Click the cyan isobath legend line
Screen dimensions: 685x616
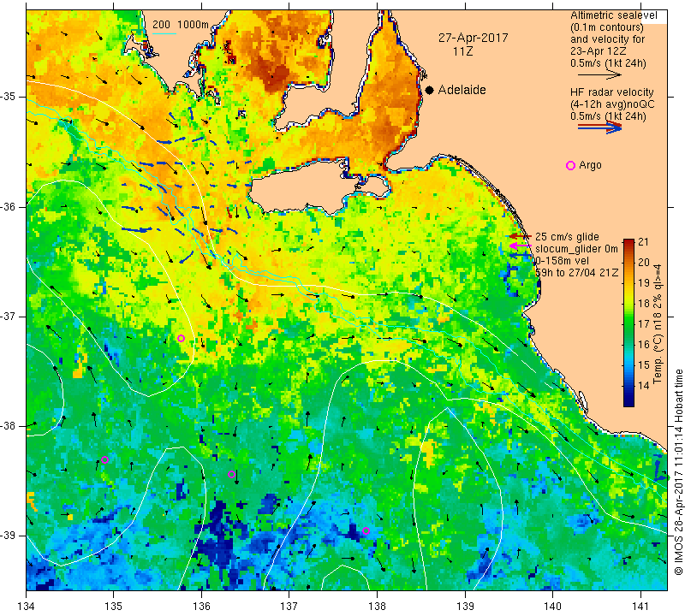tap(164, 33)
